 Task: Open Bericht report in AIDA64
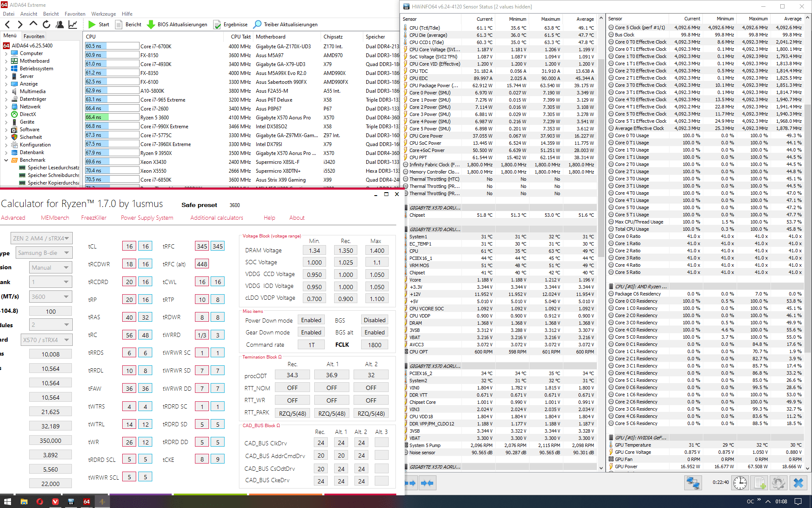point(128,25)
